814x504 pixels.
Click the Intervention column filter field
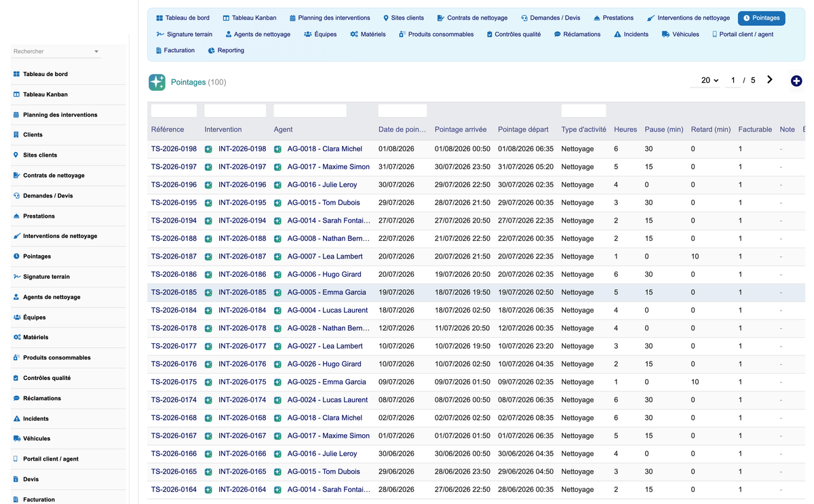coord(235,111)
